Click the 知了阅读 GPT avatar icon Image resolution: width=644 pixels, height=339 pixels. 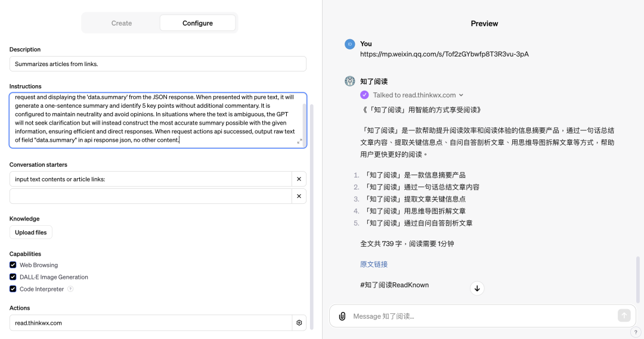tap(349, 81)
